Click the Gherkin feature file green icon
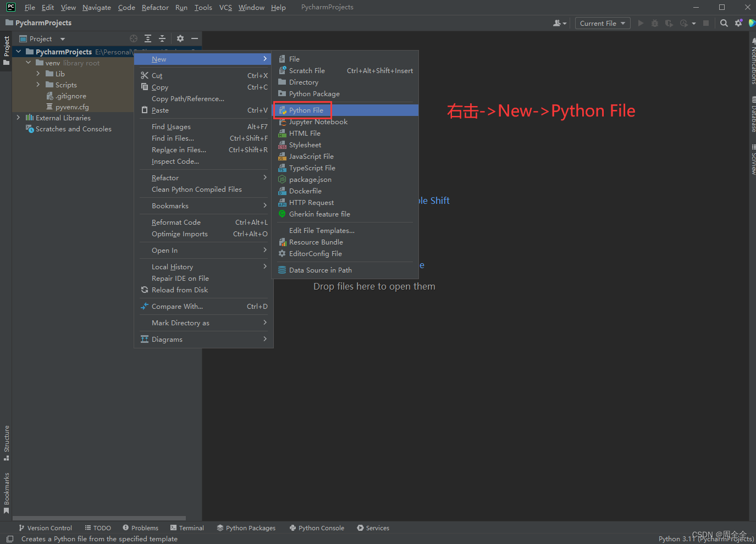 [x=283, y=214]
